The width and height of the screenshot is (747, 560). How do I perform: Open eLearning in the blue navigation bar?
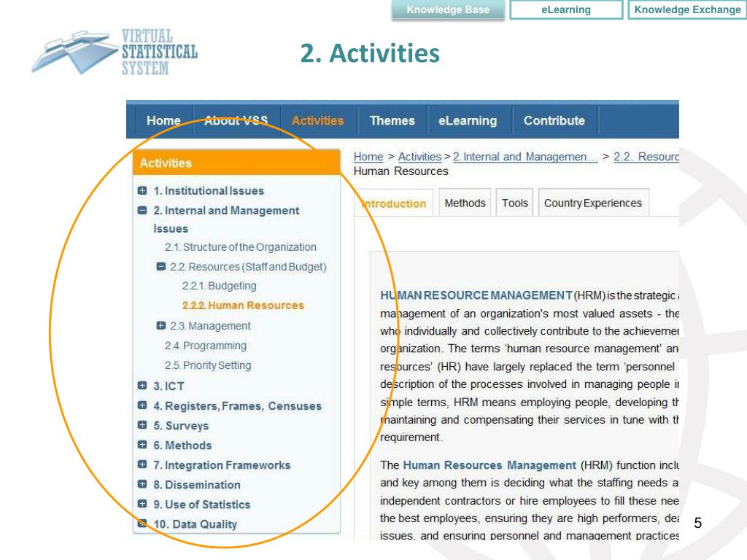click(468, 120)
